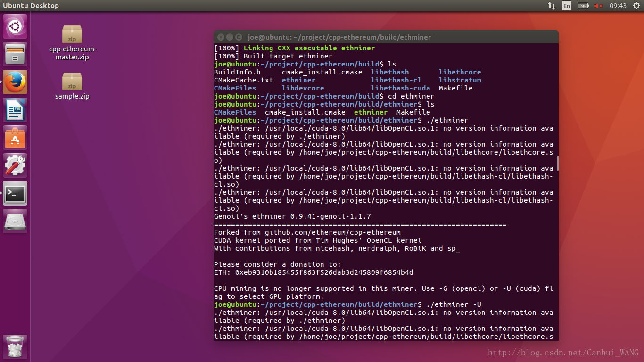Select cpp-ethereum-master.zip desktop archive icon
Viewport: 644px width, 362px height.
pos(72,34)
